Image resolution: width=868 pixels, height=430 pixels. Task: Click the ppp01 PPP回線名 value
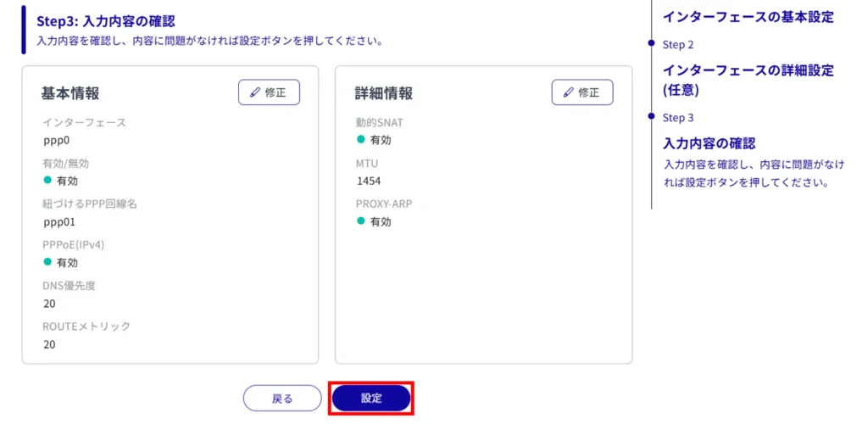(x=59, y=221)
